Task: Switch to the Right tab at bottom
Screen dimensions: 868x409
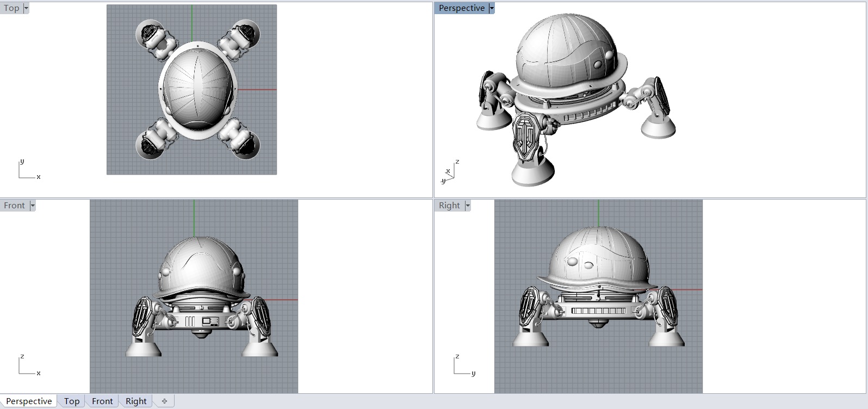Action: 136,401
